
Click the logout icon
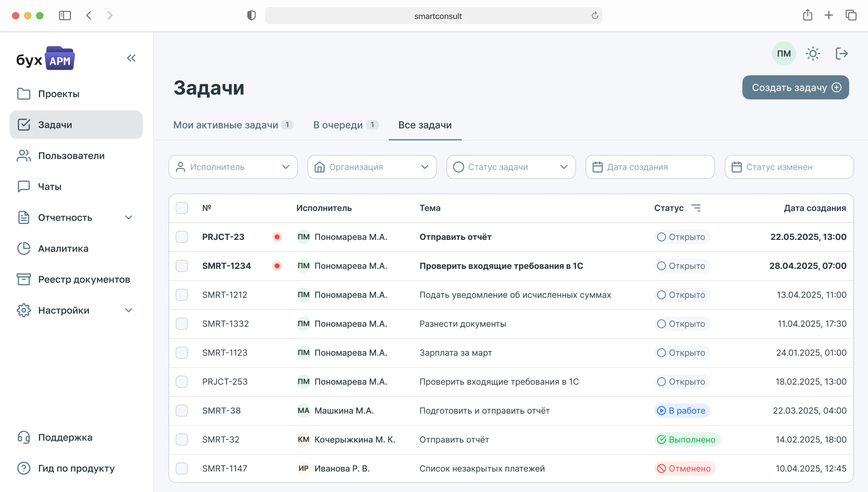(842, 54)
